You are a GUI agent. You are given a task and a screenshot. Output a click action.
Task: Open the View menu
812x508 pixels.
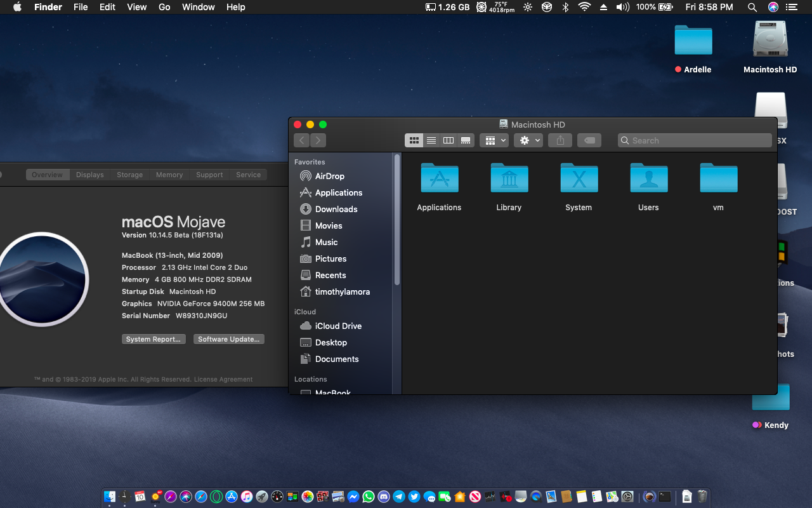click(x=137, y=7)
